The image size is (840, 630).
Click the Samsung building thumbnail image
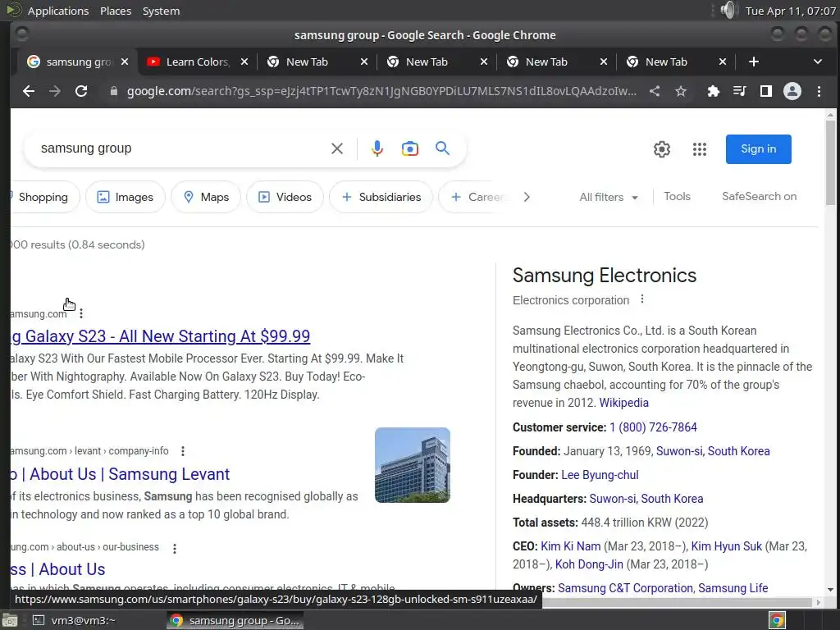tap(413, 465)
